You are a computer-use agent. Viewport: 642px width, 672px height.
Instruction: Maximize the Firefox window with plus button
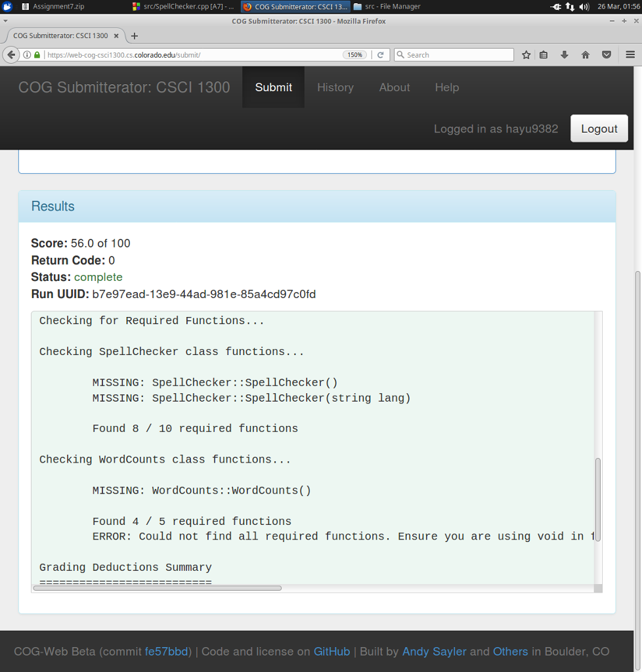tap(624, 21)
